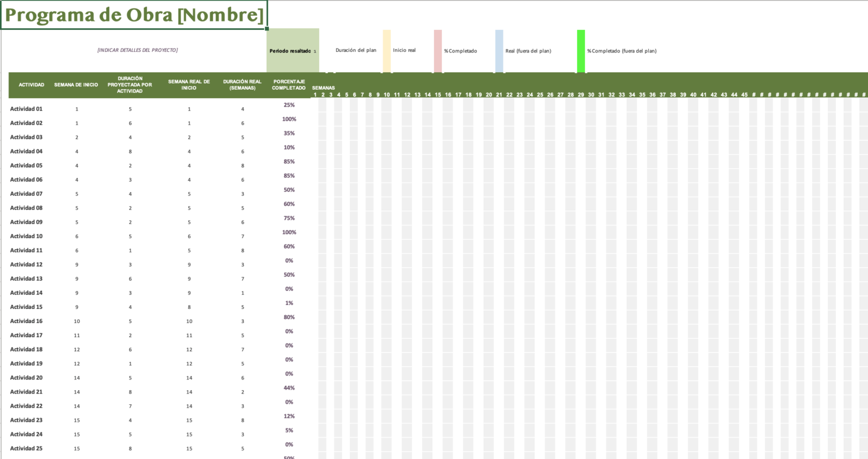The height and width of the screenshot is (459, 868).
Task: Click the INDICAR DETALLES DEL PROYECTO placeholder
Action: [x=137, y=50]
